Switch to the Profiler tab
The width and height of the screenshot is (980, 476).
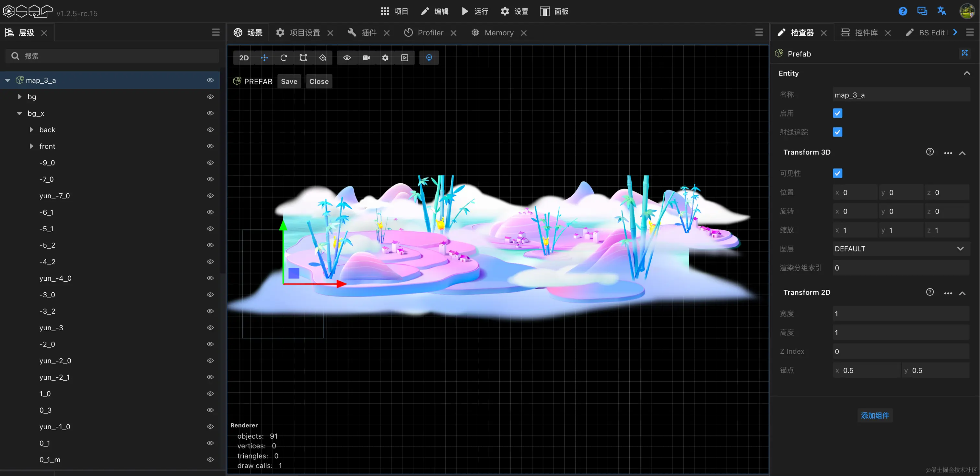tap(430, 33)
